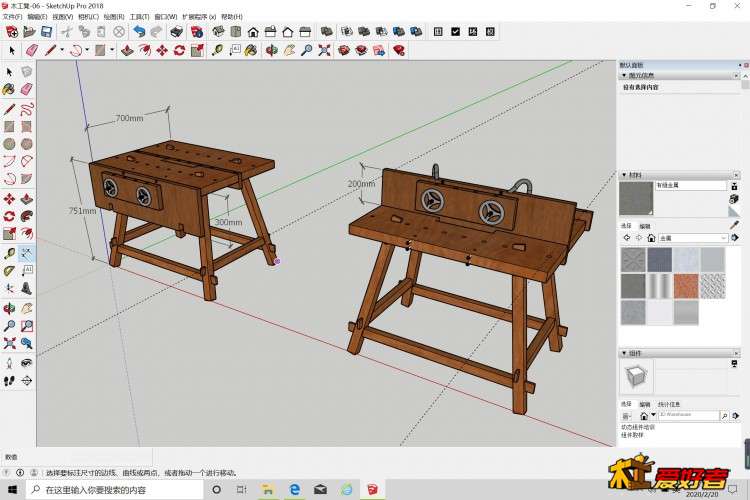Collapse the 材料 panel
The height and width of the screenshot is (500, 750).
pos(624,175)
